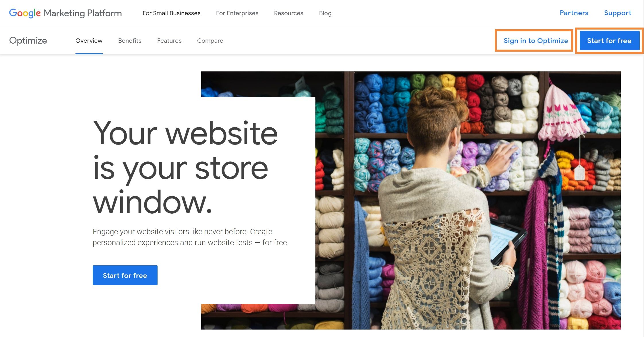Switch to the Benefits tab

(x=130, y=41)
